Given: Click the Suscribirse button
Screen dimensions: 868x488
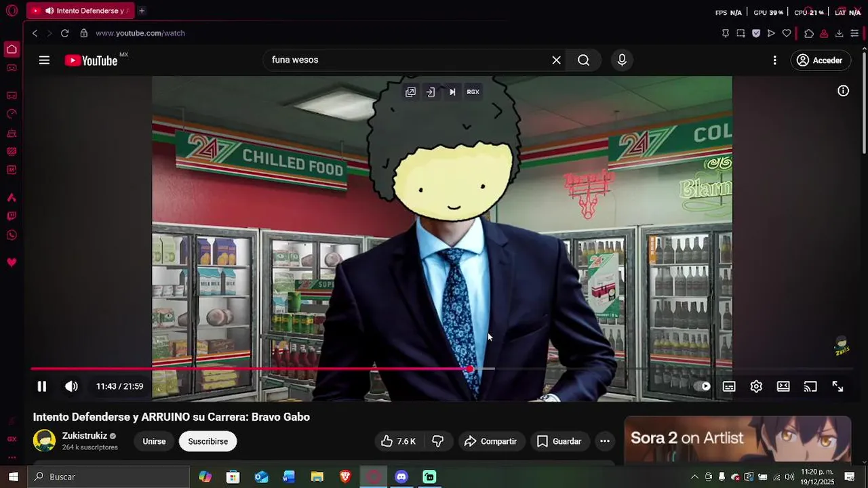Looking at the screenshot, I should click(208, 441).
